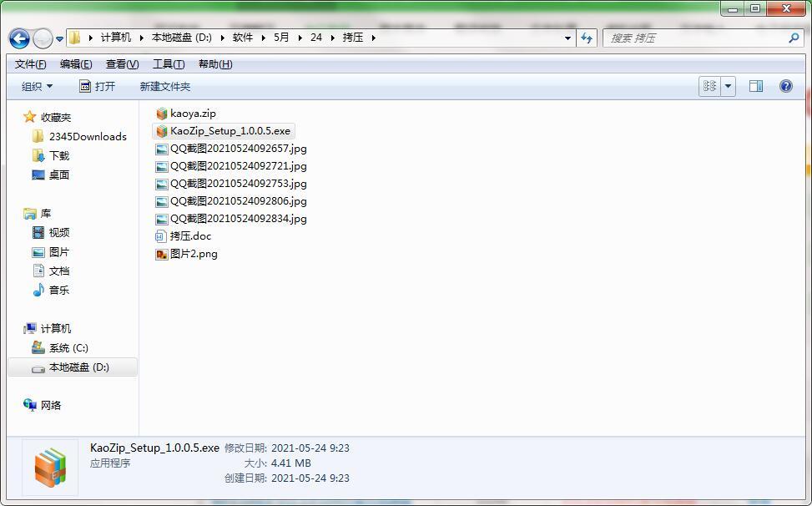812x506 pixels.
Task: Select the file name 拷压.doc
Action: pyautogui.click(x=190, y=236)
